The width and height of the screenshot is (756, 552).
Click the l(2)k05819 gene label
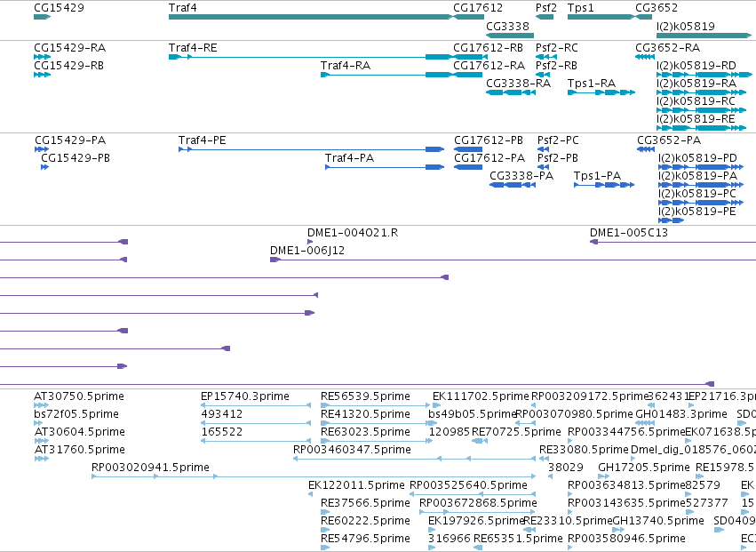click(x=686, y=26)
